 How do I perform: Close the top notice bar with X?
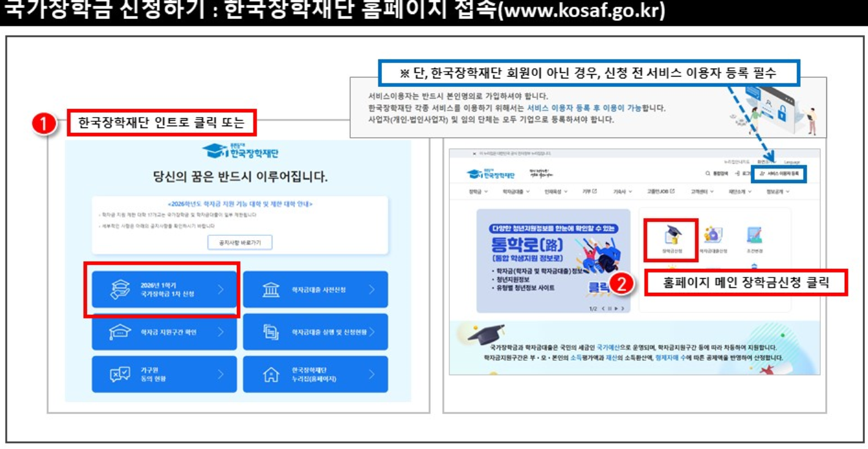point(474,154)
